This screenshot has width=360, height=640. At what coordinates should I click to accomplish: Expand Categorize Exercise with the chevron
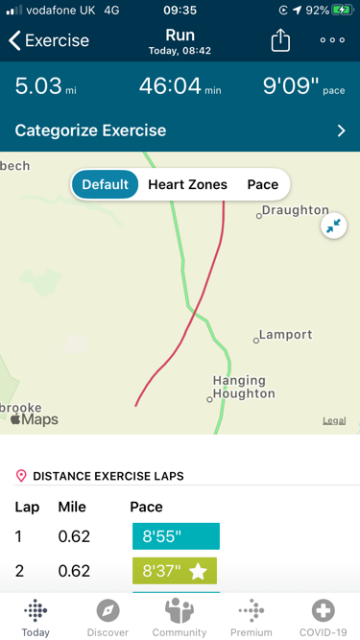(341, 131)
